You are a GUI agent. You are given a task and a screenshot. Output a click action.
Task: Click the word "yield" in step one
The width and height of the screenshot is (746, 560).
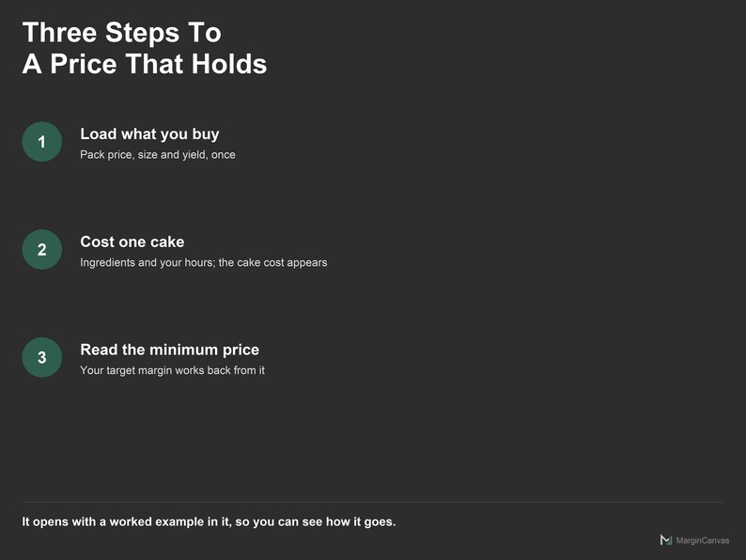click(194, 155)
